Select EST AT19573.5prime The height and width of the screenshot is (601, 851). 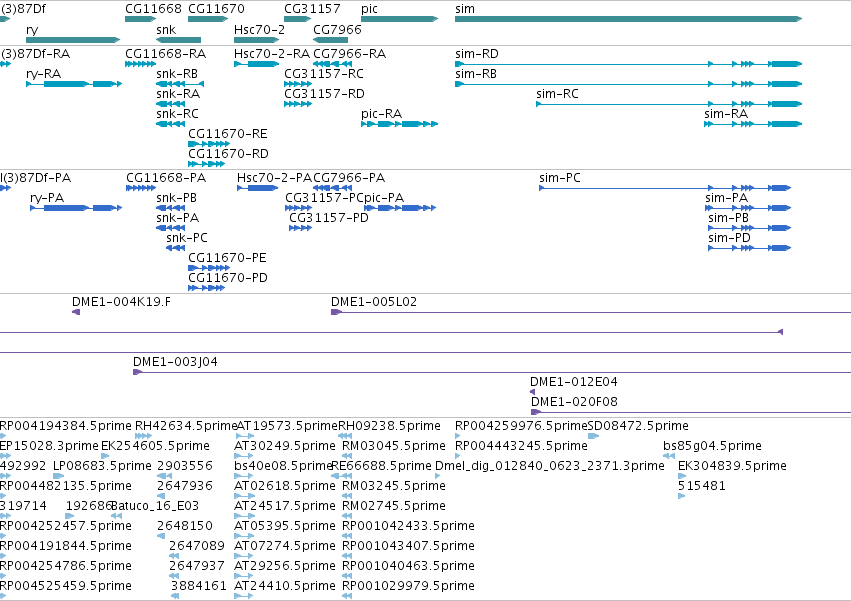[x=245, y=436]
